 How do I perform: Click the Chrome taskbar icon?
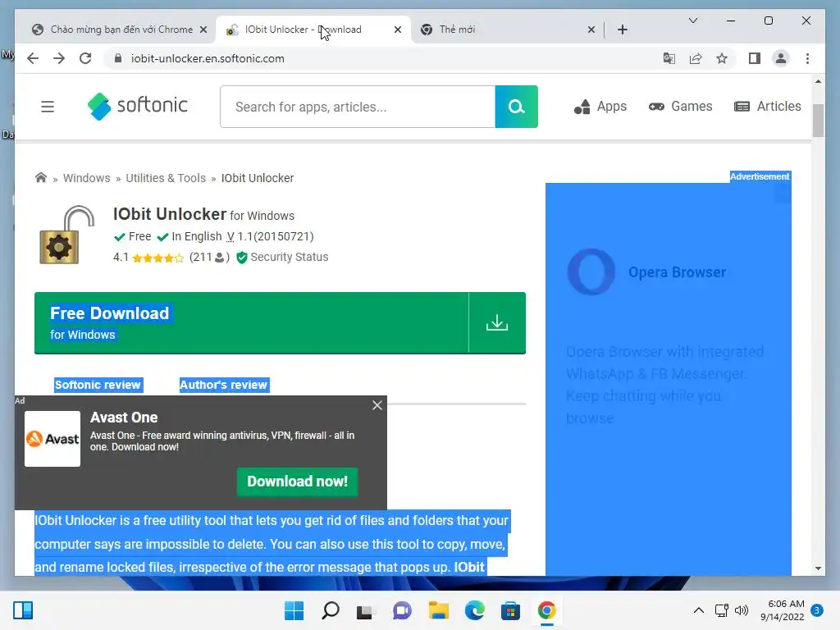coord(546,610)
